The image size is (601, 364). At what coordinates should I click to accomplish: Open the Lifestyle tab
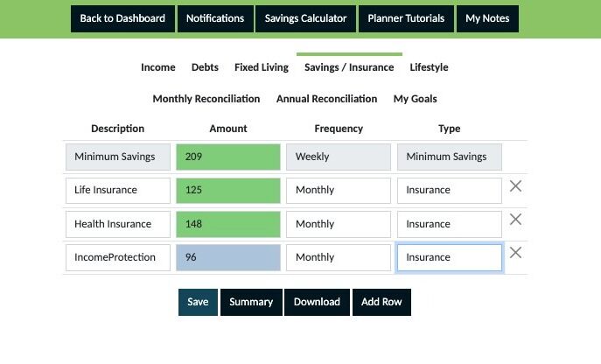pyautogui.click(x=429, y=67)
